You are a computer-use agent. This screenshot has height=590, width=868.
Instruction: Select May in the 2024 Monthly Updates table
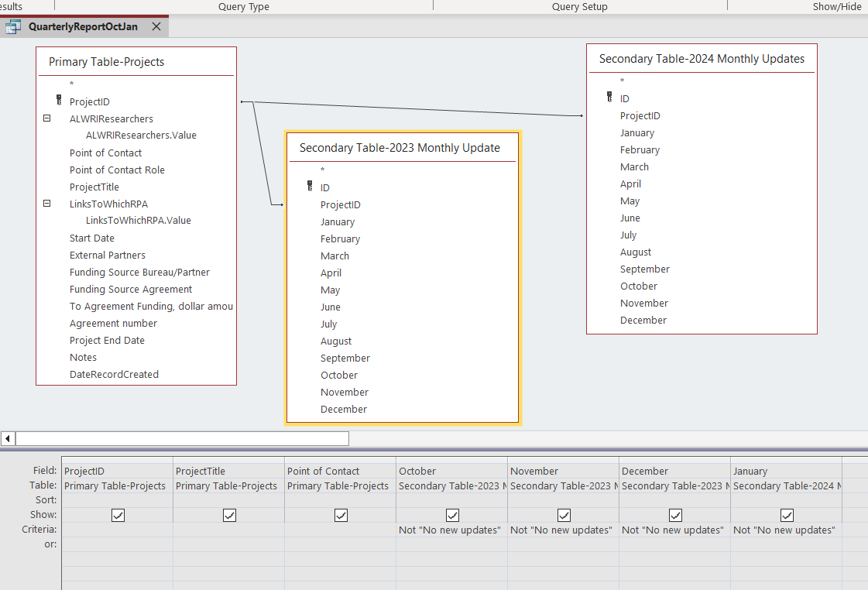click(x=630, y=201)
